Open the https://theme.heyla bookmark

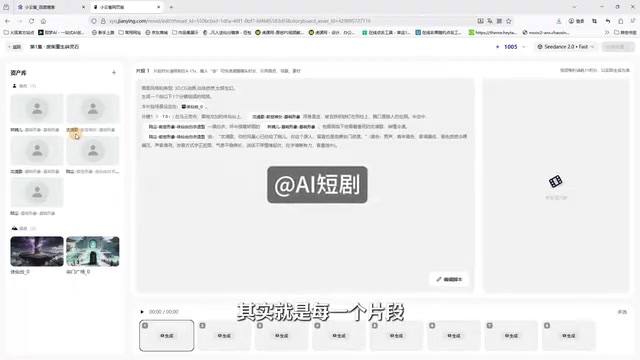tap(493, 32)
